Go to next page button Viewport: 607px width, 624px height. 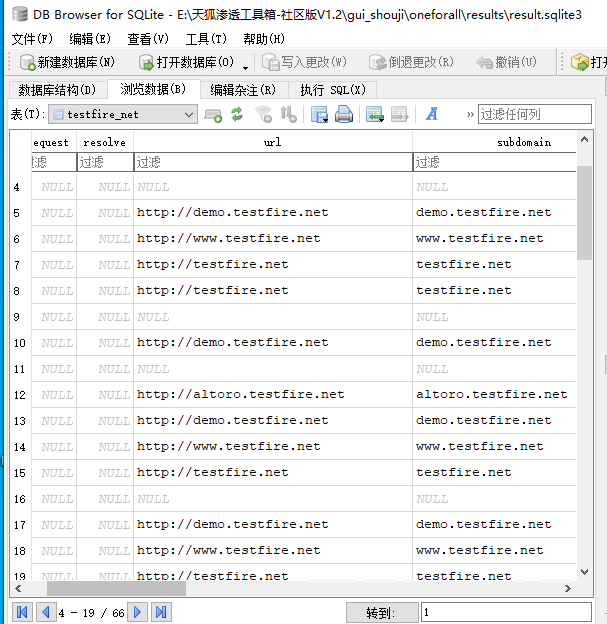137,612
